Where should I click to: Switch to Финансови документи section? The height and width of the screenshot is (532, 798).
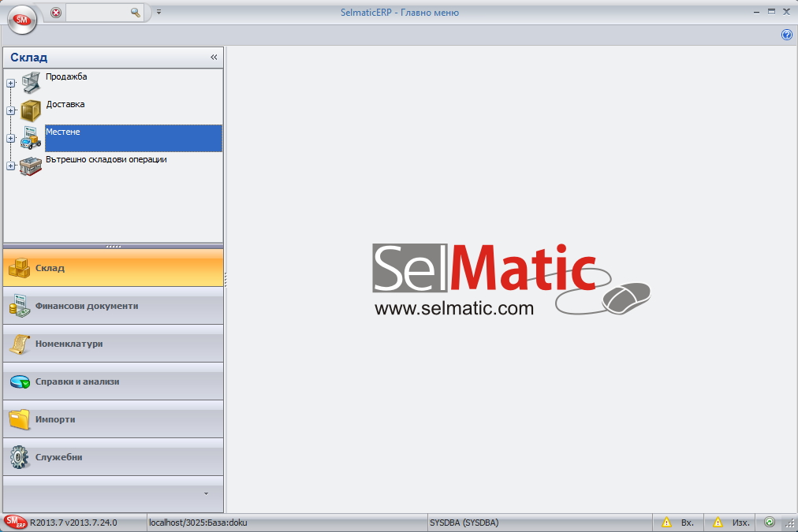click(x=113, y=306)
